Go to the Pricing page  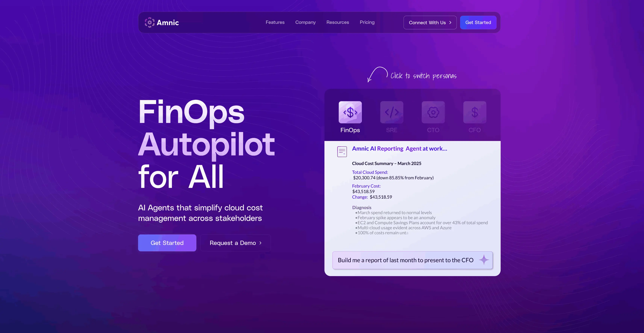point(367,22)
